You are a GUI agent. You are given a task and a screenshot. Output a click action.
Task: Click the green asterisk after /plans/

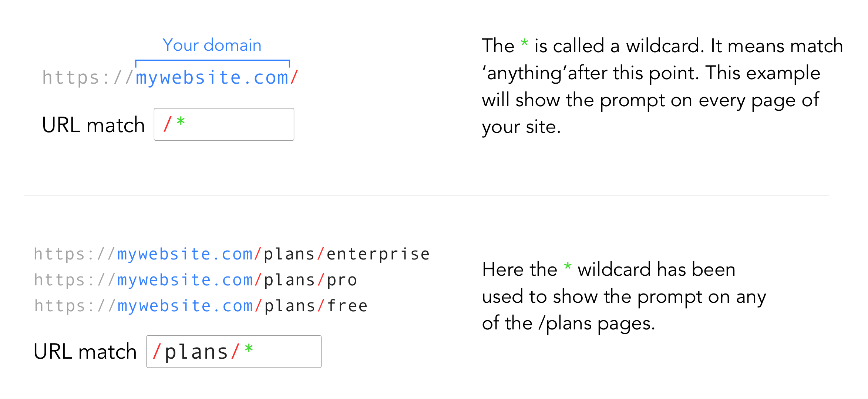click(249, 348)
